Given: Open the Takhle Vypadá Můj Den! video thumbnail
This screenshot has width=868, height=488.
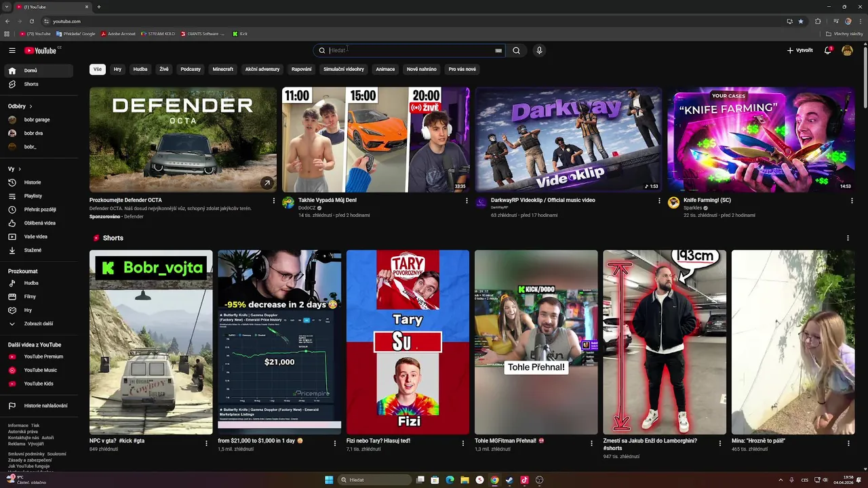Looking at the screenshot, I should pyautogui.click(x=376, y=140).
